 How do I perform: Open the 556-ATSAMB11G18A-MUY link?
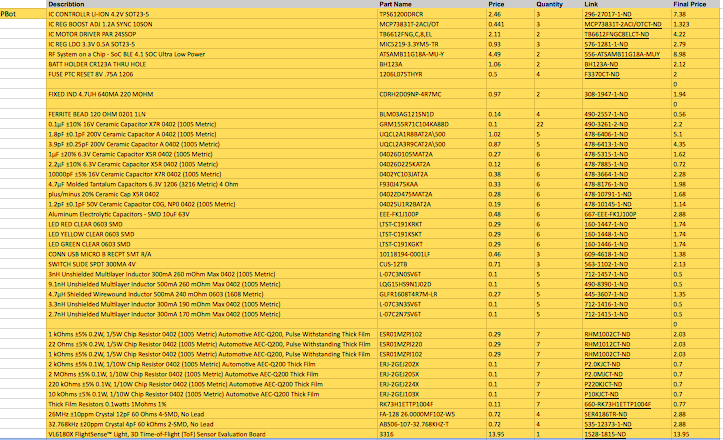[x=622, y=54]
